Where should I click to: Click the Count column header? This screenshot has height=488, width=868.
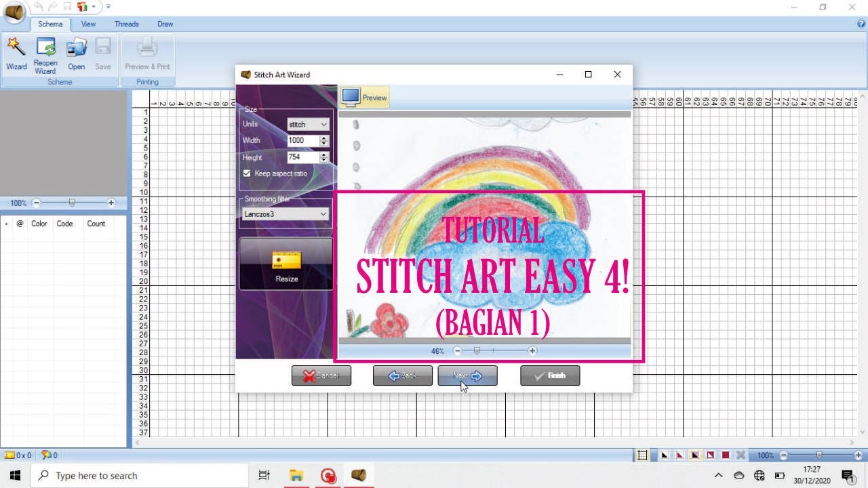(x=96, y=224)
